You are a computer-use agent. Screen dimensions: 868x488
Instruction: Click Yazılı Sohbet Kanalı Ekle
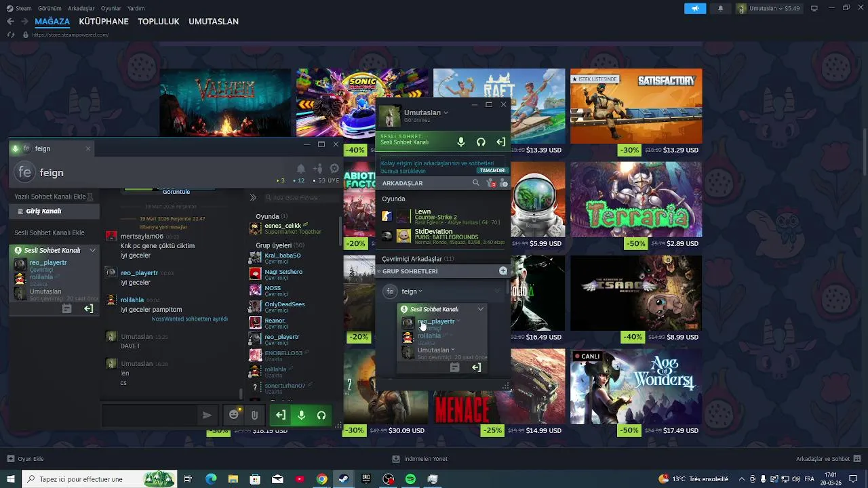[50, 197]
